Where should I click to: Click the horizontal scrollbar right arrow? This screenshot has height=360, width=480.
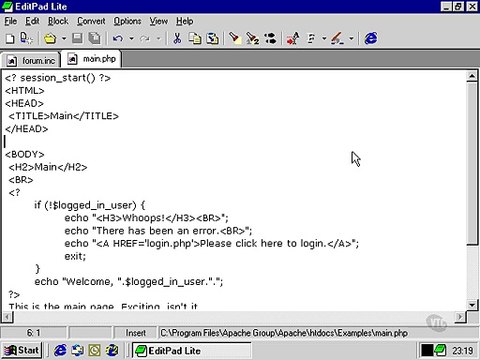(460, 317)
